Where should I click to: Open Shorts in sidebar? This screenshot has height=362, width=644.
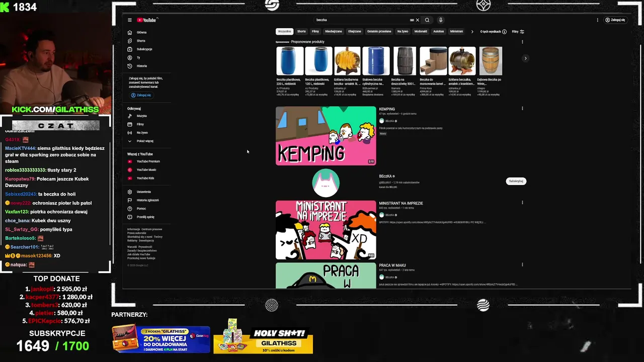141,41
